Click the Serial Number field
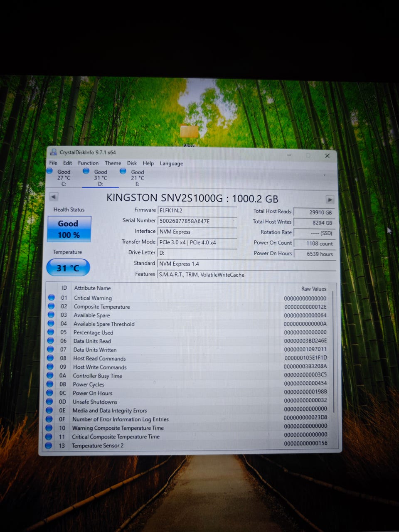This screenshot has width=399, height=532. click(197, 221)
